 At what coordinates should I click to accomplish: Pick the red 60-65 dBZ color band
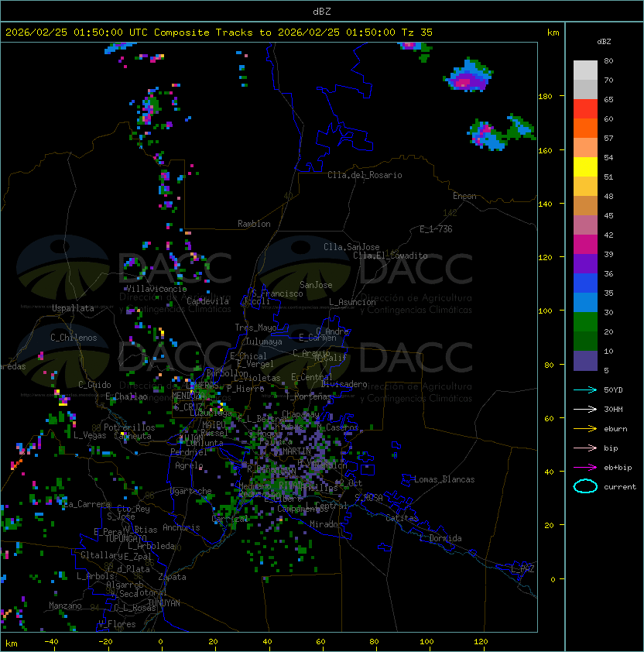pyautogui.click(x=585, y=109)
